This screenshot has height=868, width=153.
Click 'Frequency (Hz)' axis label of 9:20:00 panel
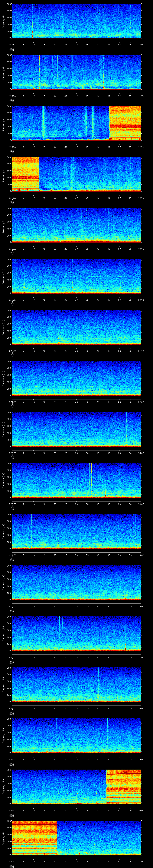pyautogui.click(x=4, y=327)
